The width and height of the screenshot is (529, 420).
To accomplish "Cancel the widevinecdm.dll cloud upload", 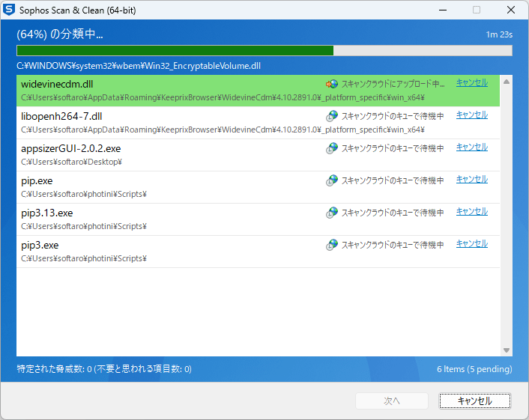I will (x=471, y=82).
